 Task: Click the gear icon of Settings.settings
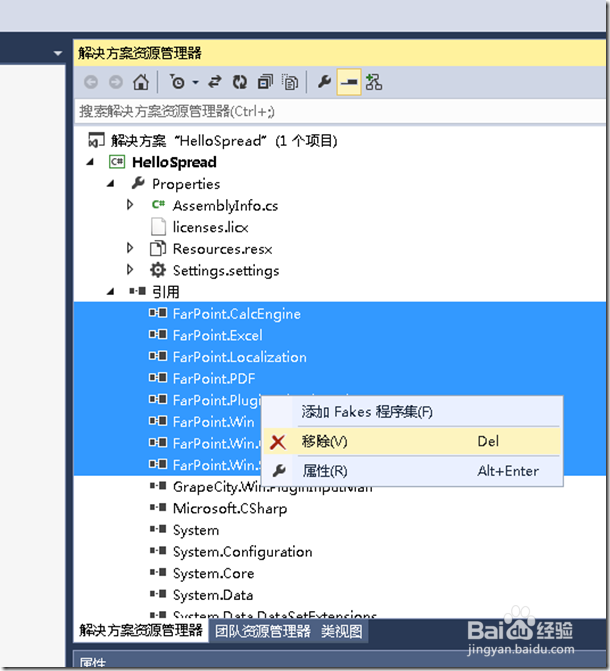click(x=158, y=270)
